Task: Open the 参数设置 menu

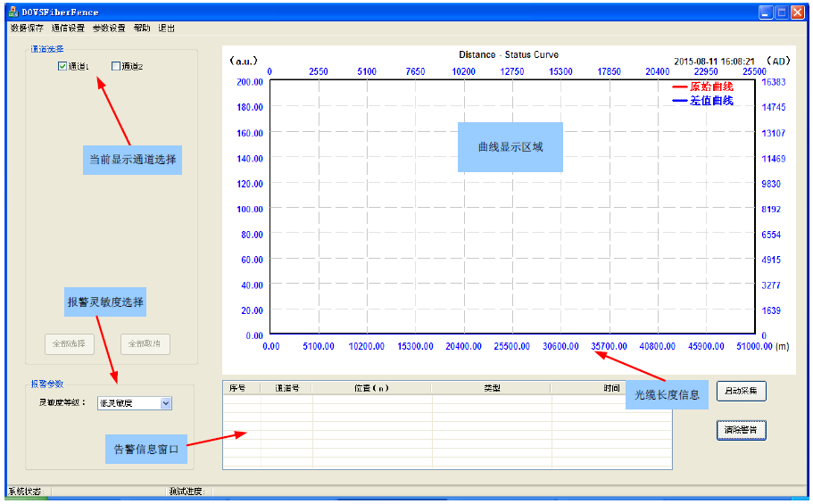Action: pos(109,29)
